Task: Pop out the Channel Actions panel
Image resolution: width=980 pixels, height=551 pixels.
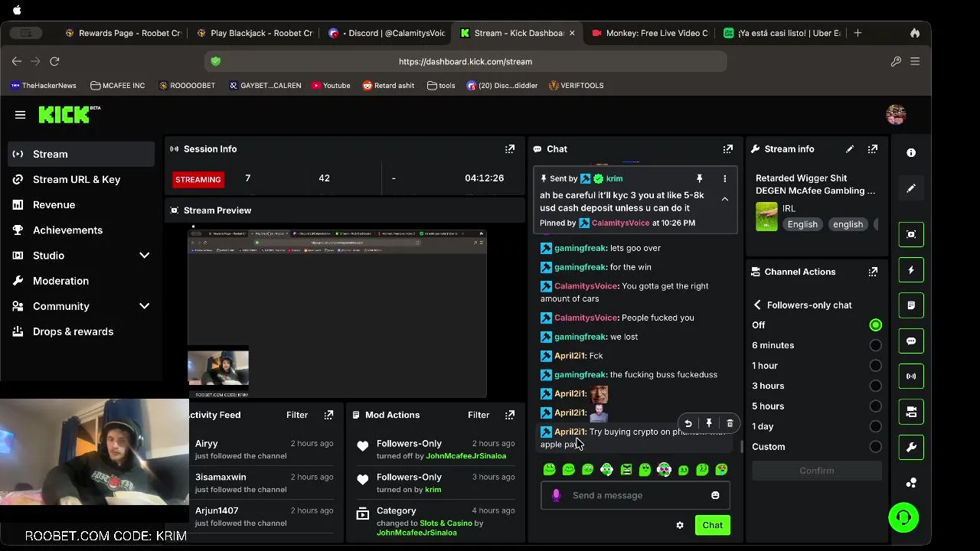Action: tap(873, 272)
